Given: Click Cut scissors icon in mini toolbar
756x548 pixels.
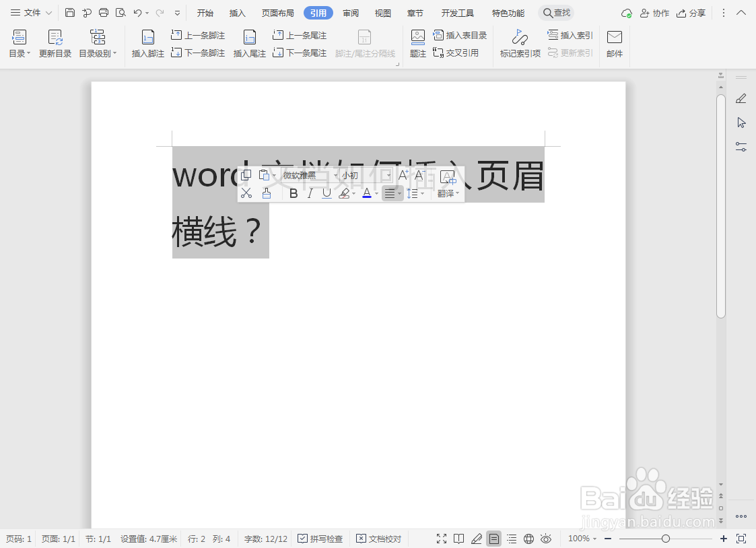Looking at the screenshot, I should [x=246, y=193].
